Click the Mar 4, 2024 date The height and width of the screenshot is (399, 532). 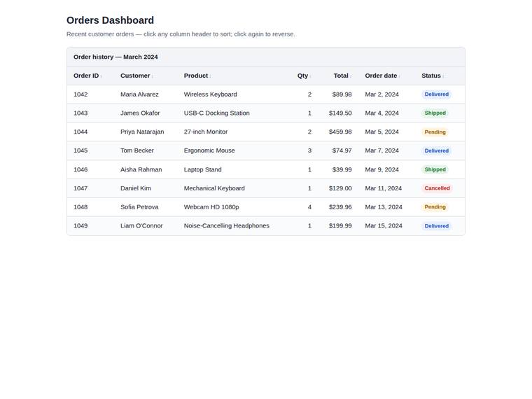(381, 113)
